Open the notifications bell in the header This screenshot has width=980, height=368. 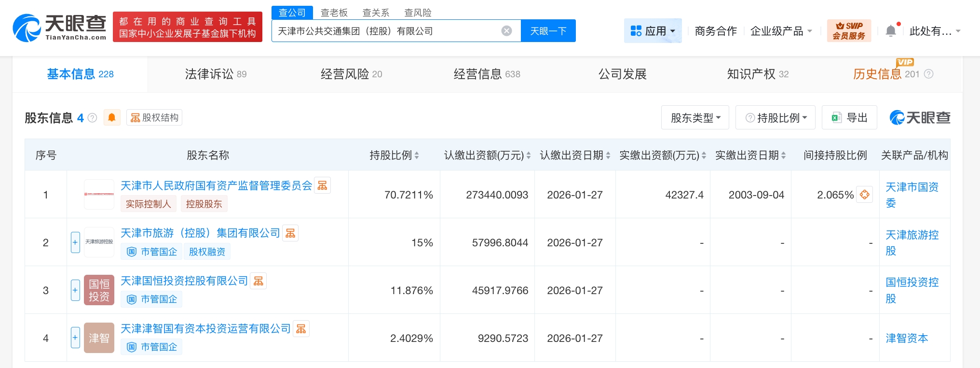891,31
